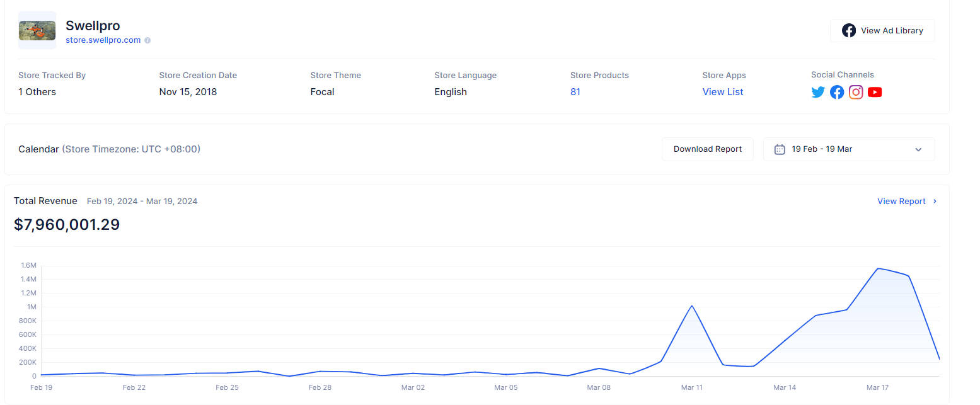Click the Focal store theme value
This screenshot has height=405, width=980.
pyautogui.click(x=323, y=92)
